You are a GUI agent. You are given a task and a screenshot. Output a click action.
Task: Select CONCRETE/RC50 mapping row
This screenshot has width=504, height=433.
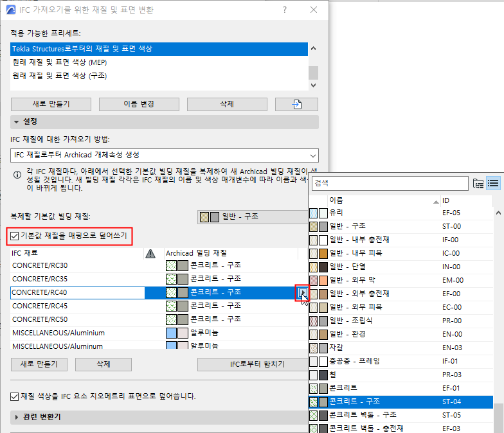click(159, 320)
